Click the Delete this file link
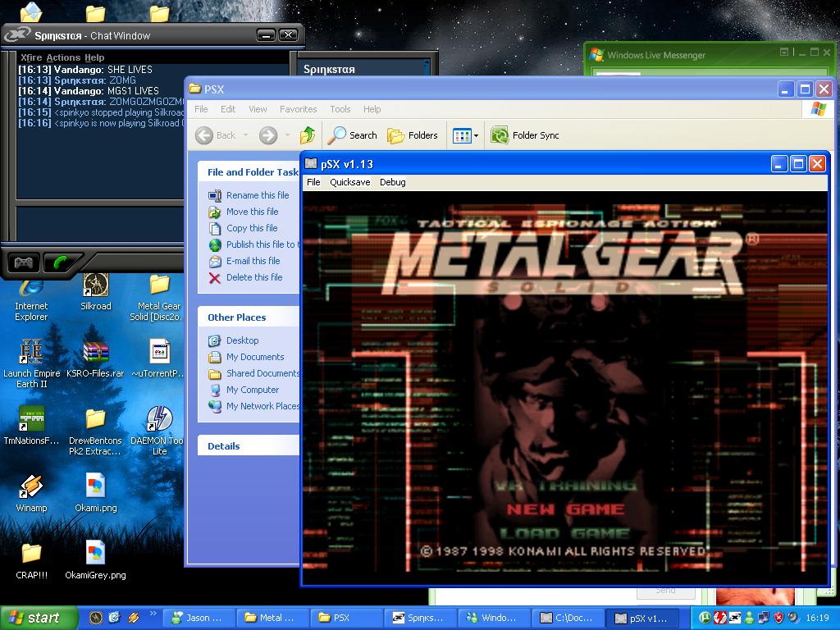 pos(256,277)
